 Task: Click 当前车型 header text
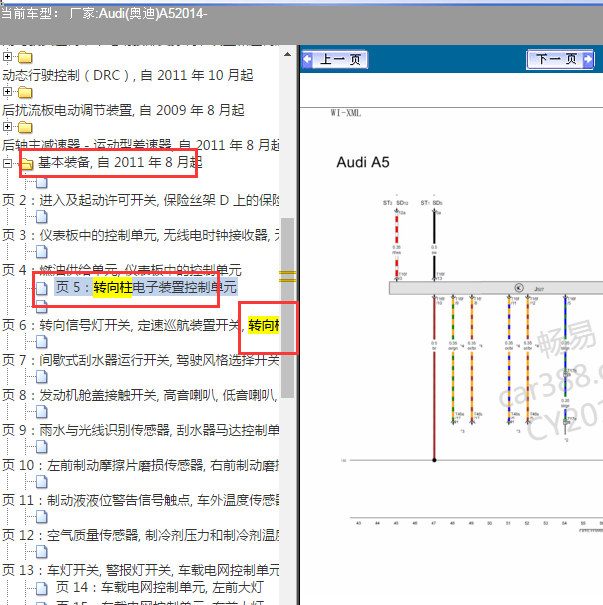pyautogui.click(x=30, y=14)
